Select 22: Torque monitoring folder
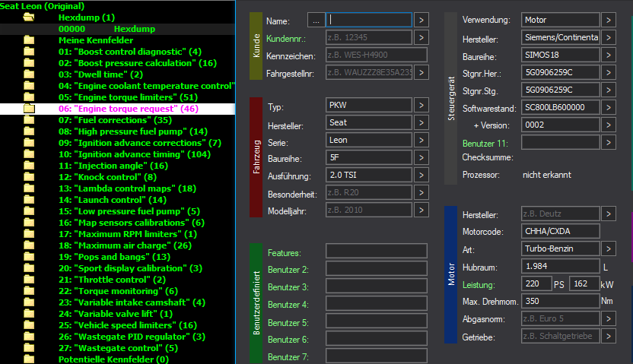Viewport: 633px width, 364px height. click(118, 291)
